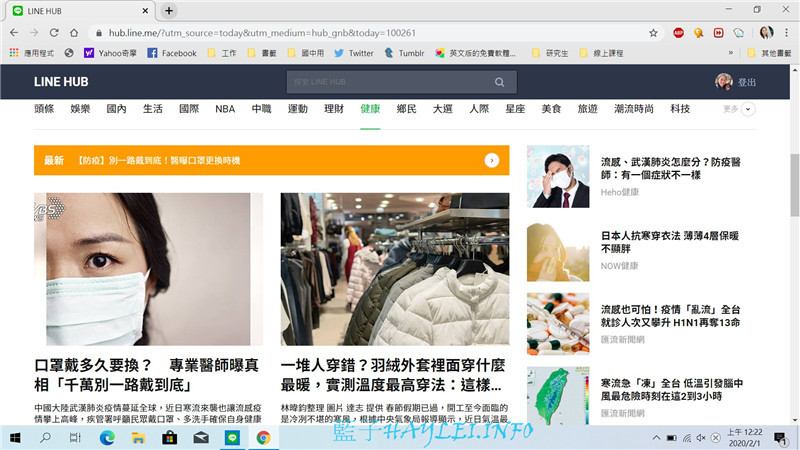
Task: Switch to the 理財 category tab
Action: (x=334, y=109)
